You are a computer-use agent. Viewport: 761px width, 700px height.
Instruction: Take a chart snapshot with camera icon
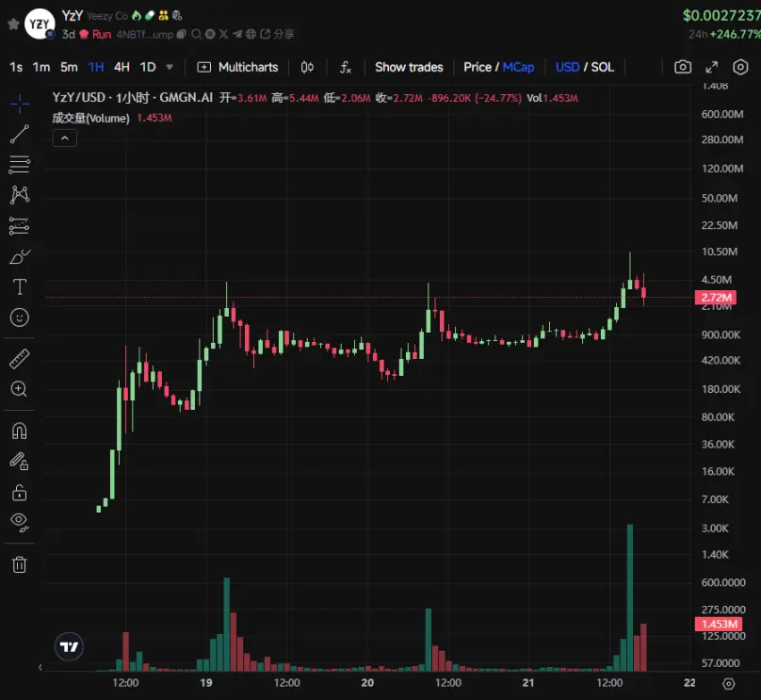tap(683, 67)
